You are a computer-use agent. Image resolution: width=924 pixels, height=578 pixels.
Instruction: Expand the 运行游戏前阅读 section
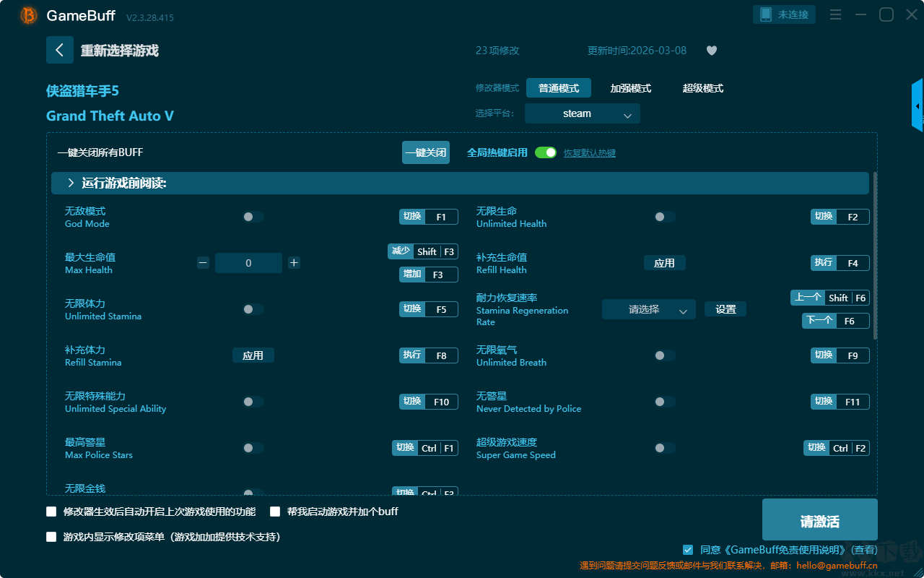[460, 184]
